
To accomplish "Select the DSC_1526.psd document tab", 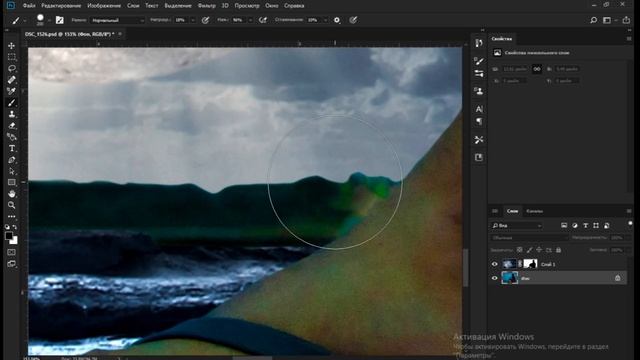I will [x=69, y=34].
